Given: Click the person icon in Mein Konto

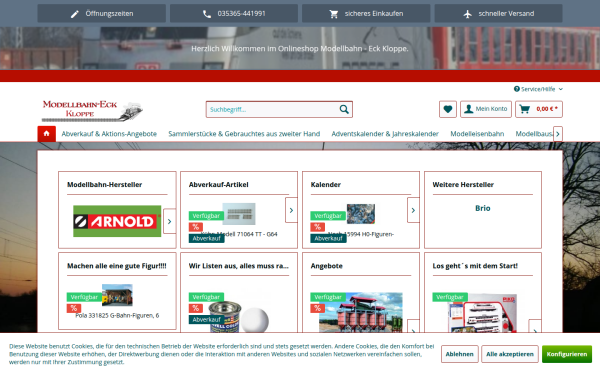Looking at the screenshot, I should coord(469,109).
